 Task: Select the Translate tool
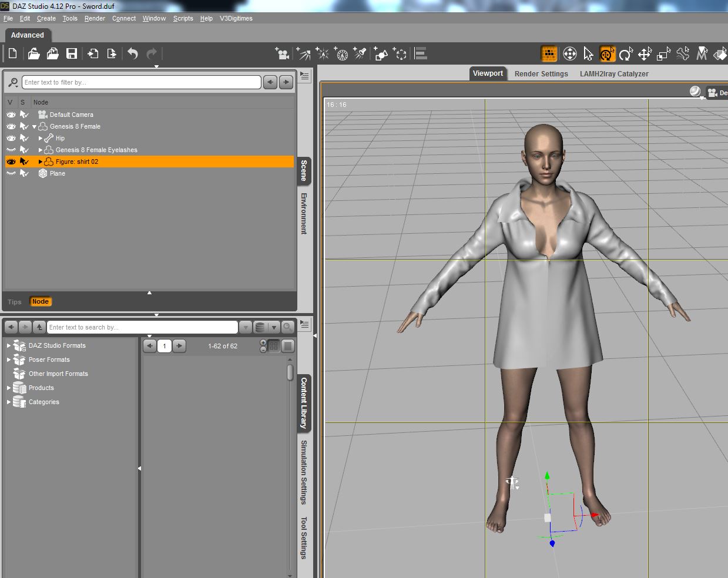pos(645,54)
